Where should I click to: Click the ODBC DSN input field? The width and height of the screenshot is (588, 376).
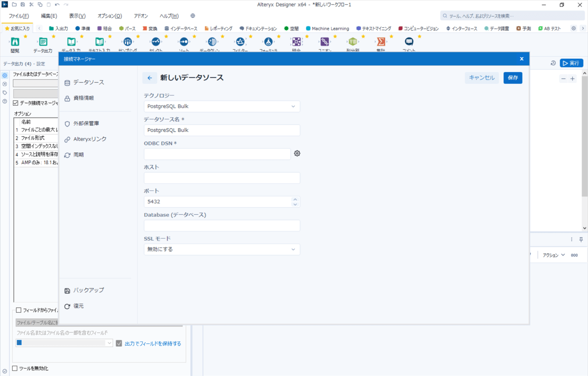(217, 154)
